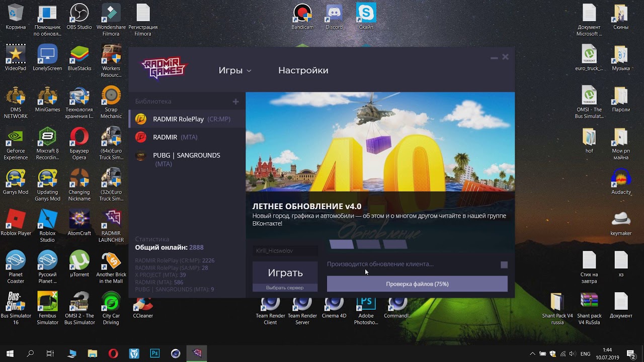Open the taskbar clock and date
Viewport: 644px width, 362px height.
click(x=607, y=353)
